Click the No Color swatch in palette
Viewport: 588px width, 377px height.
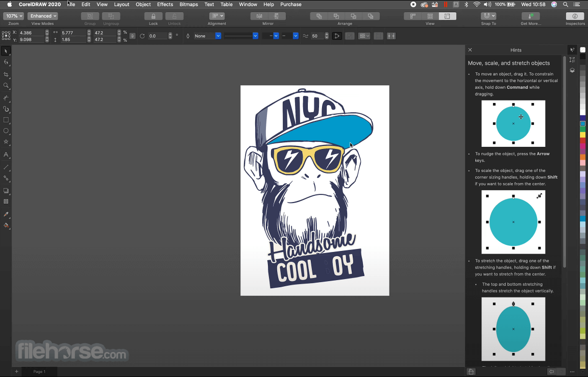[583, 49]
